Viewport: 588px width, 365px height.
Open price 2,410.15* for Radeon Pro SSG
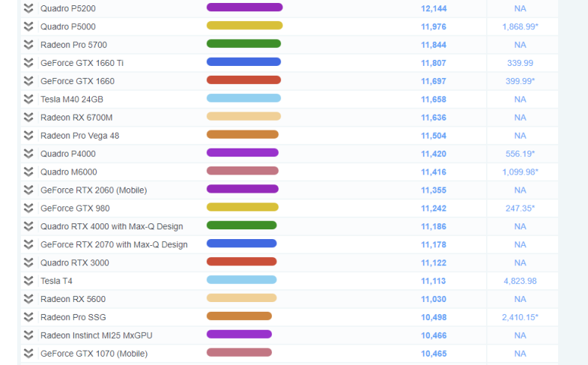point(520,317)
